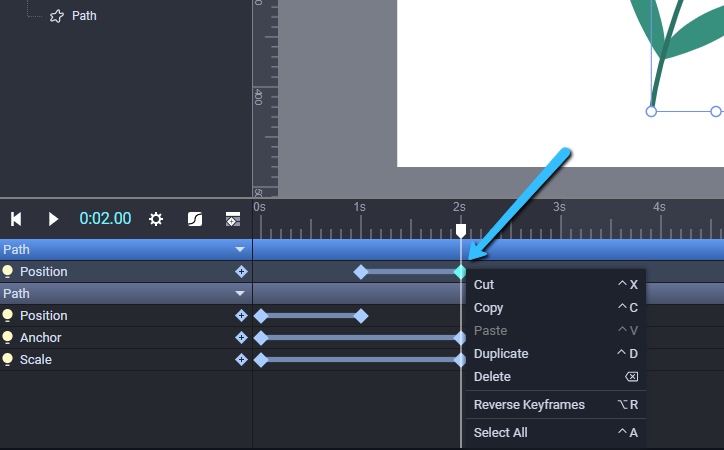The image size is (724, 450).
Task: Open timeline settings gear
Action: pyautogui.click(x=156, y=219)
